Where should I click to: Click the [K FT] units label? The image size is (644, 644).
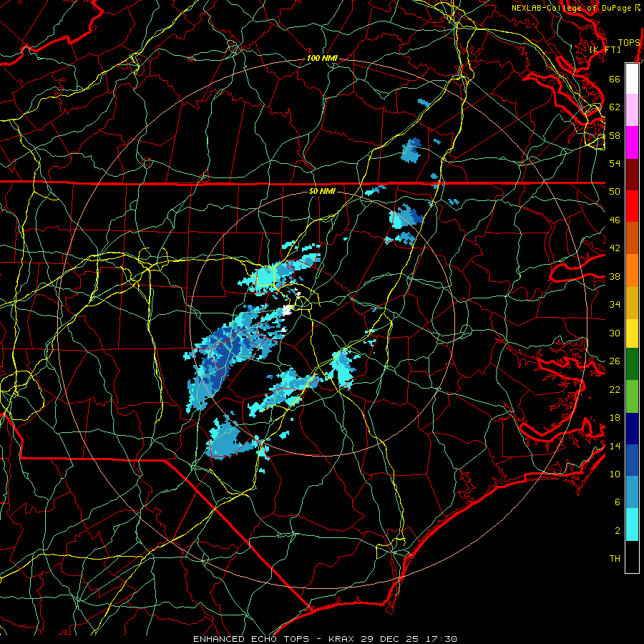[605, 50]
